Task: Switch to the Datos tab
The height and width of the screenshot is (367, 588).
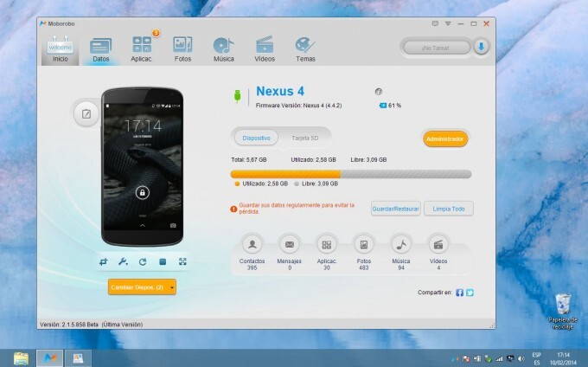Action: click(x=101, y=48)
